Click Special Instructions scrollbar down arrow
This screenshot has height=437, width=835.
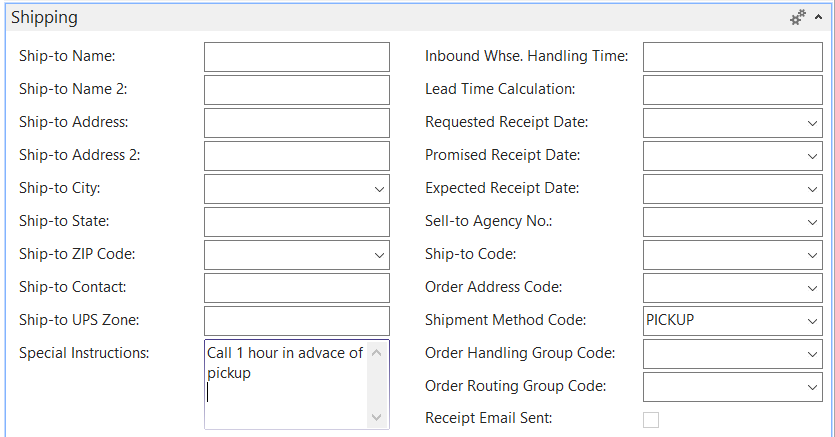click(x=376, y=417)
